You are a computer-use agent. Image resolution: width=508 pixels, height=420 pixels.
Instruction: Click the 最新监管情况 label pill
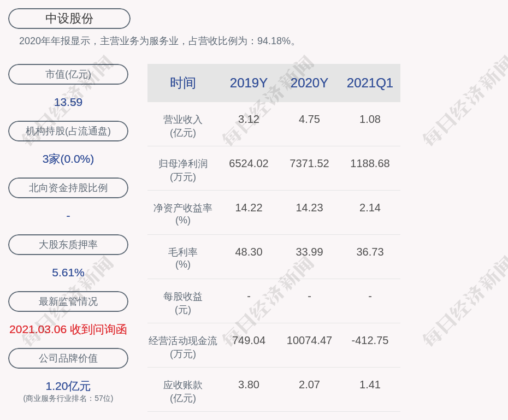[68, 301]
